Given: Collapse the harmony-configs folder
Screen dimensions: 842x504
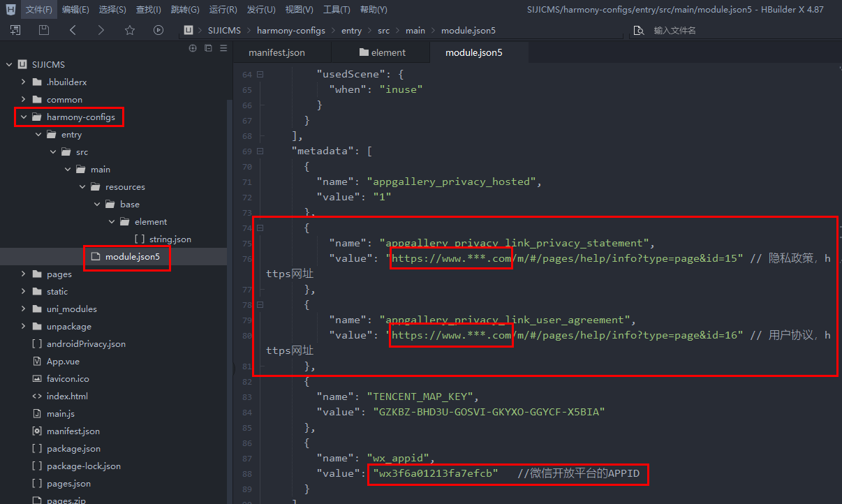Looking at the screenshot, I should tap(24, 117).
